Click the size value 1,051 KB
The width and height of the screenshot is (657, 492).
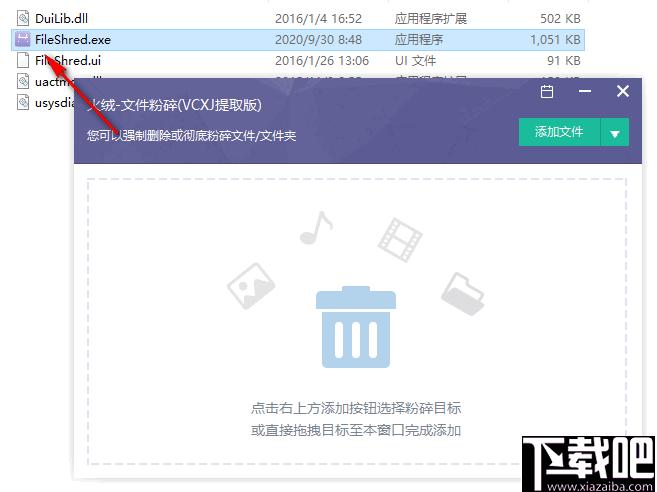tap(555, 39)
